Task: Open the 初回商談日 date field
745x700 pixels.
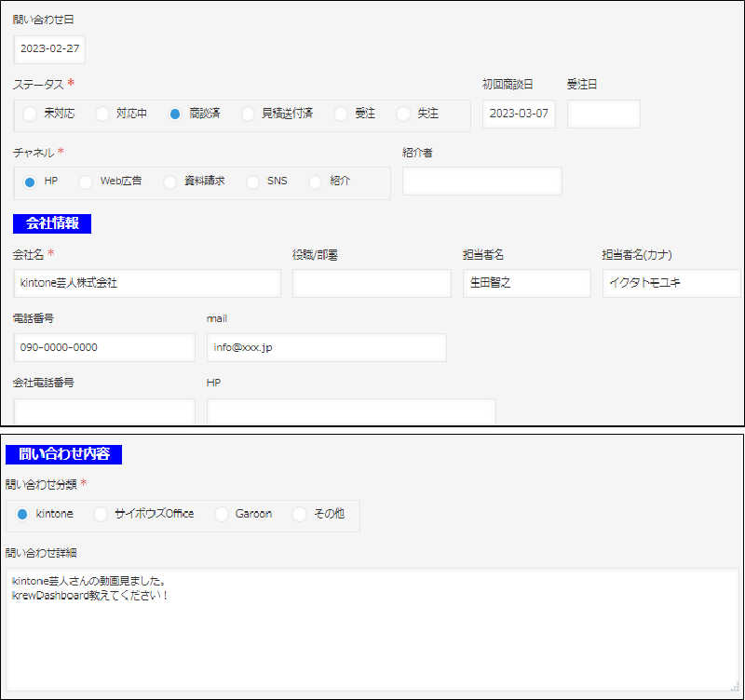Action: [x=519, y=114]
